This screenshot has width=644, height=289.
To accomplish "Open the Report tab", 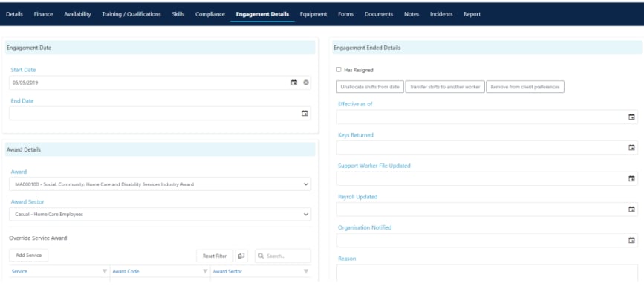I will 472,14.
